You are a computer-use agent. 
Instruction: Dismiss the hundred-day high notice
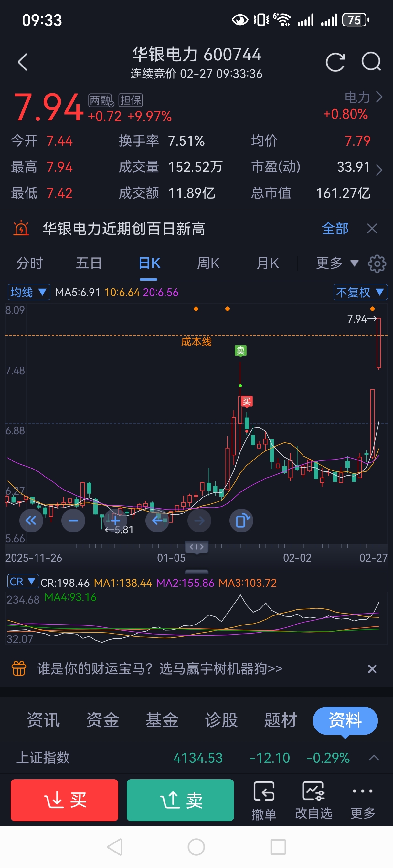point(372,228)
